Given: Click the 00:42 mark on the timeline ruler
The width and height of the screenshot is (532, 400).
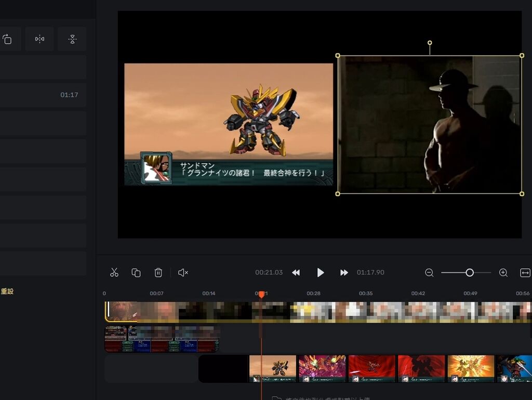Looking at the screenshot, I should (418, 293).
